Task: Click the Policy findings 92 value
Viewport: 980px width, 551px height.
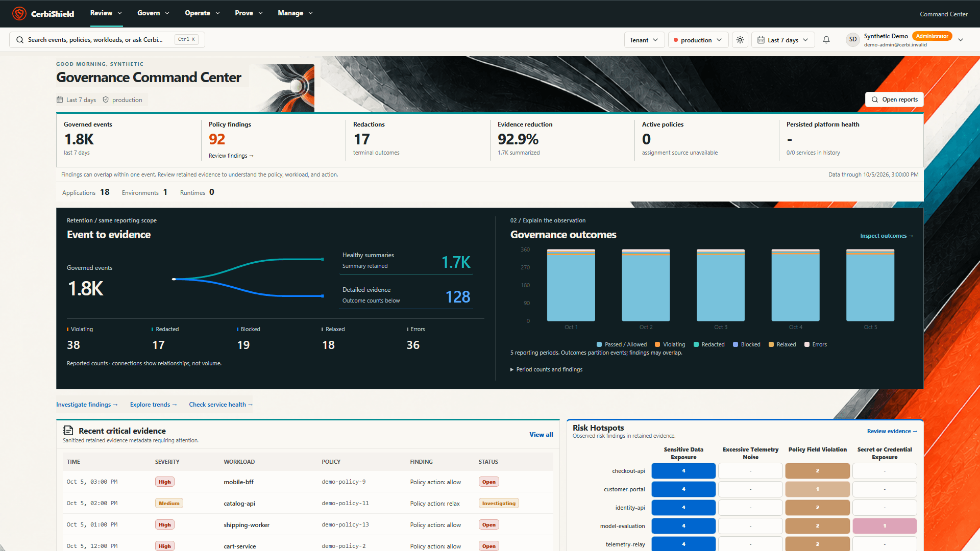Action: pos(217,139)
